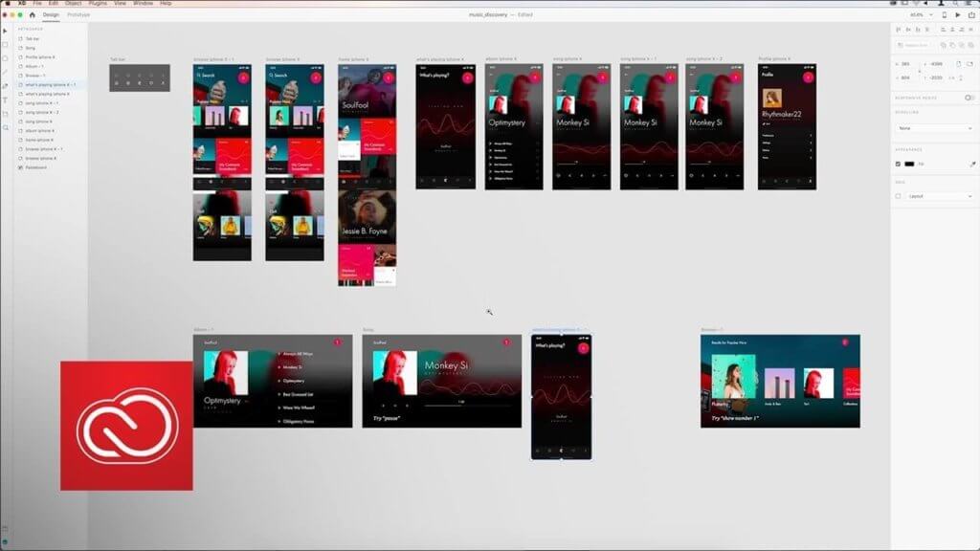Click the Y position input field

click(x=936, y=77)
